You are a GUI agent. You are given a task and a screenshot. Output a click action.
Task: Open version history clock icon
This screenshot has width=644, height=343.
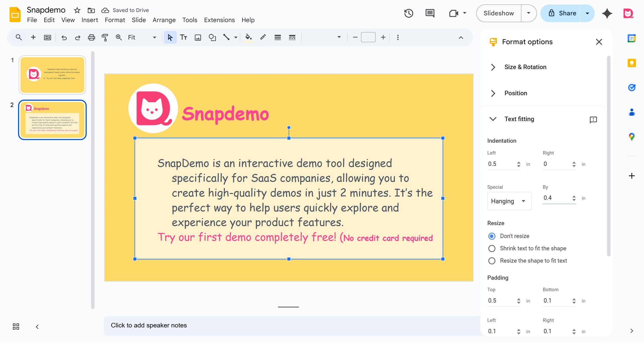[x=409, y=13]
